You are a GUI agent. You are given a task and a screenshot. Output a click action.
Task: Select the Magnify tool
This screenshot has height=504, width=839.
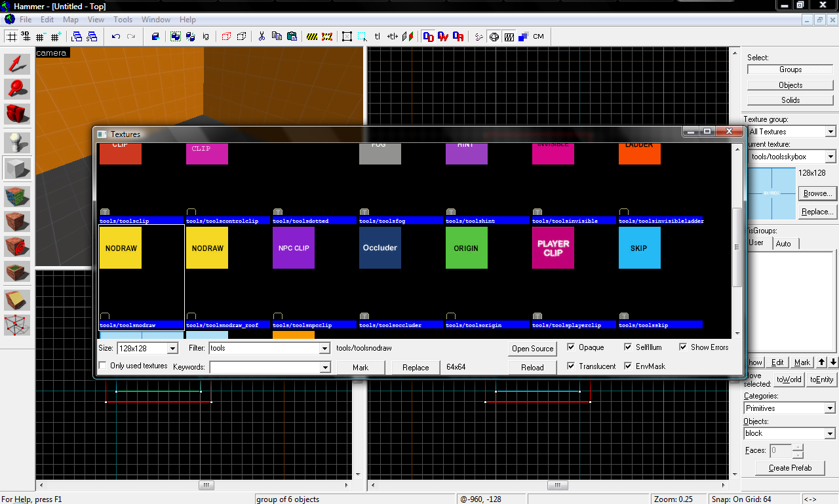[18, 90]
